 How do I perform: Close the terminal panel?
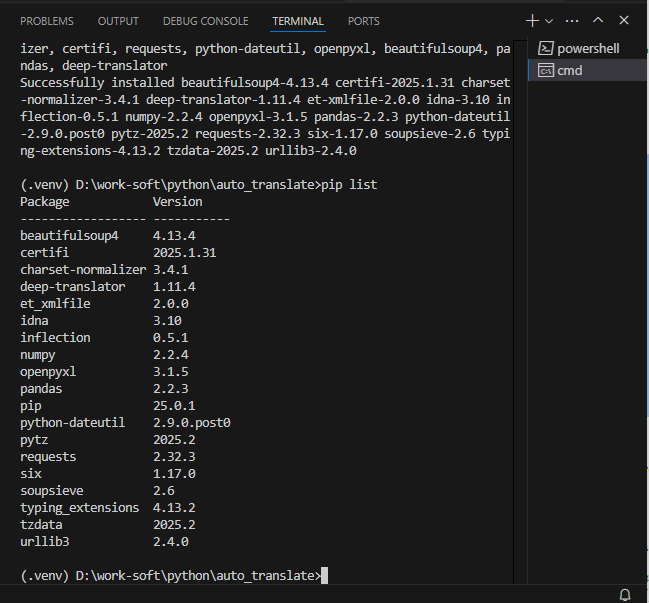(624, 20)
